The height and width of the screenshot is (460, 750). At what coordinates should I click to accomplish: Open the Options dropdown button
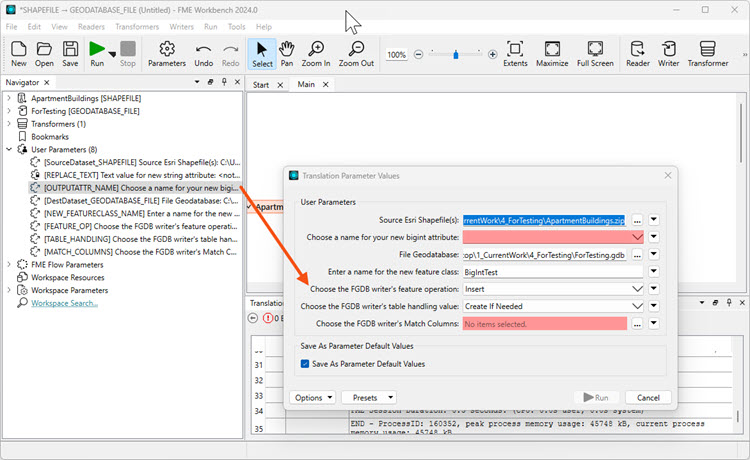(x=312, y=398)
